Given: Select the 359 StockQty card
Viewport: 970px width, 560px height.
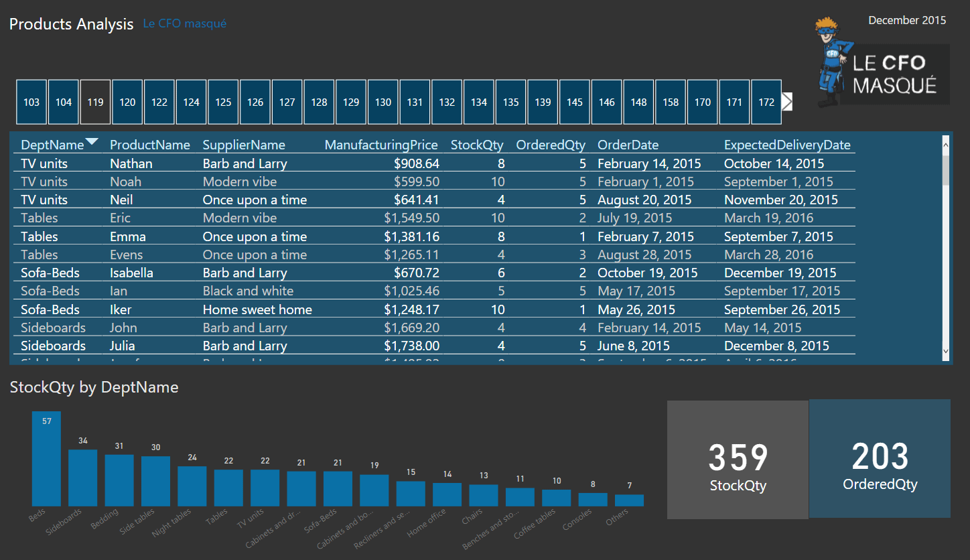Looking at the screenshot, I should (738, 460).
